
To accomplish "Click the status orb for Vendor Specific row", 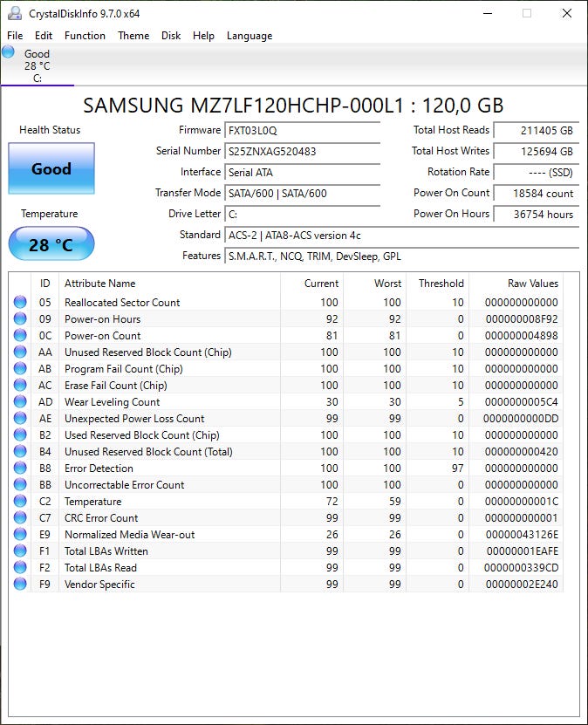I will [x=20, y=585].
